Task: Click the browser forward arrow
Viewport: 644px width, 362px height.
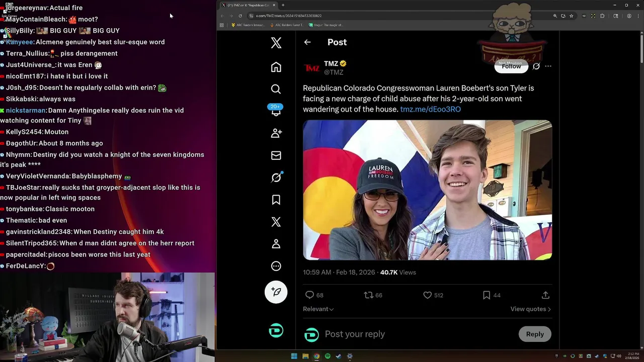Action: pyautogui.click(x=231, y=16)
